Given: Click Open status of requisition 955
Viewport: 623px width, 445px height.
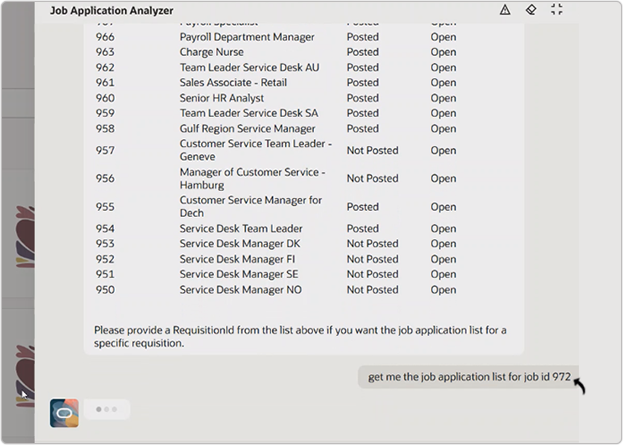Looking at the screenshot, I should pos(443,207).
